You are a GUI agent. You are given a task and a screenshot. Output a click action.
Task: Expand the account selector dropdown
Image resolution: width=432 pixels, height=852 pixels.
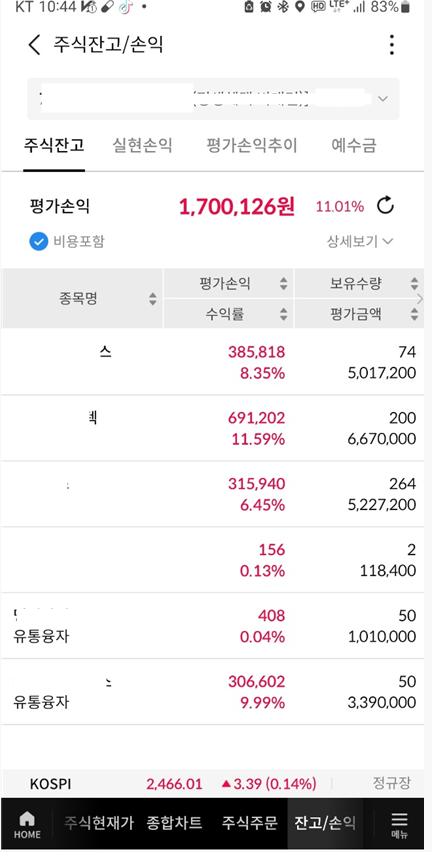point(383,99)
